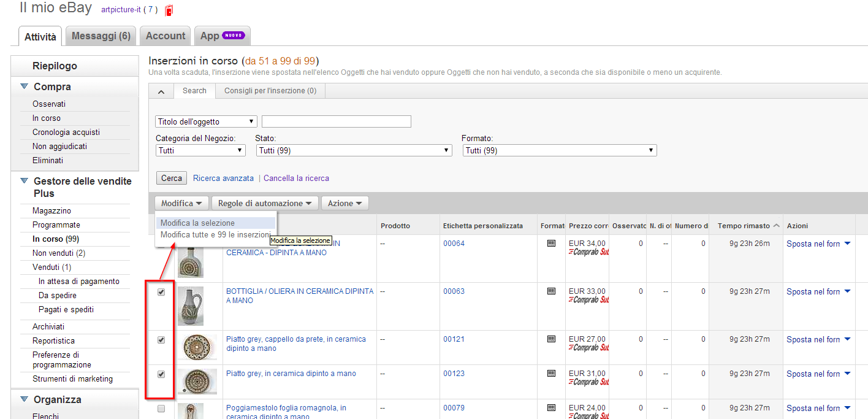Open Da spedire in sidebar
The height and width of the screenshot is (419, 868).
pyautogui.click(x=58, y=296)
